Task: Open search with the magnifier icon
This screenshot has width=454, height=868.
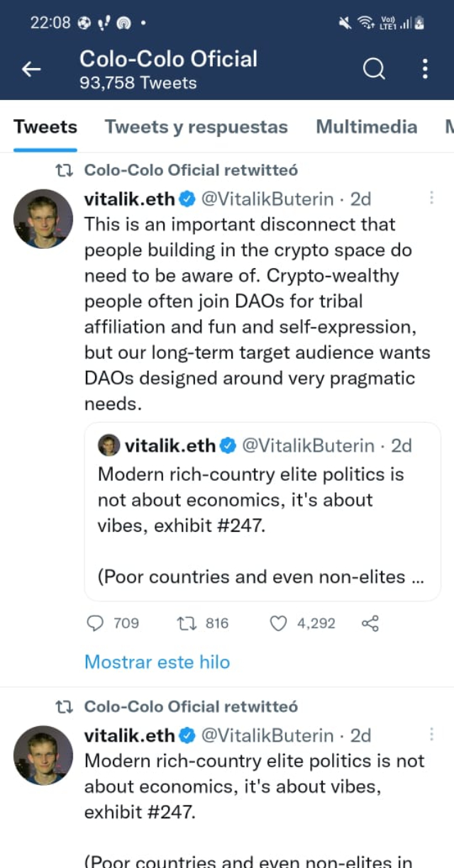Action: [374, 69]
